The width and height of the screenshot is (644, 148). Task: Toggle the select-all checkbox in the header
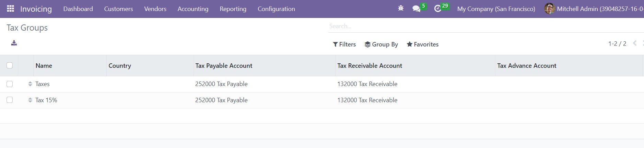tap(10, 65)
